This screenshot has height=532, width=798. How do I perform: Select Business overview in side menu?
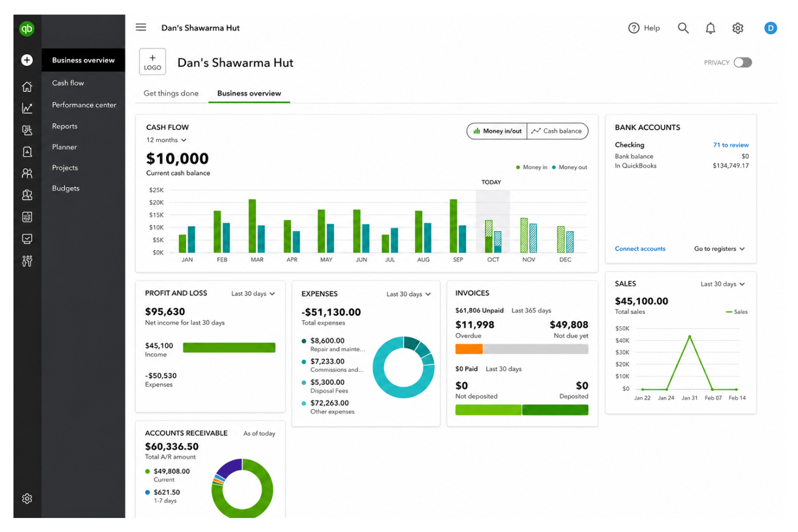pyautogui.click(x=83, y=60)
